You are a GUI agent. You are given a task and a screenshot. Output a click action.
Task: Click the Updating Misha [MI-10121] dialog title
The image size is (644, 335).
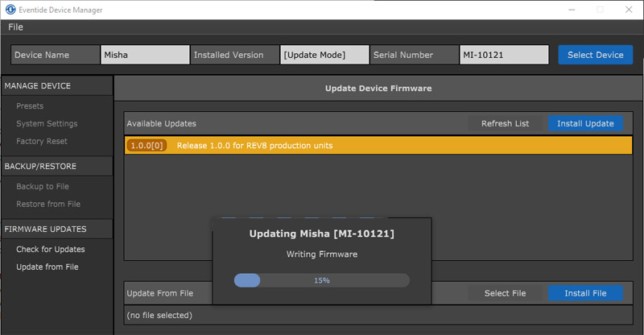[321, 234]
